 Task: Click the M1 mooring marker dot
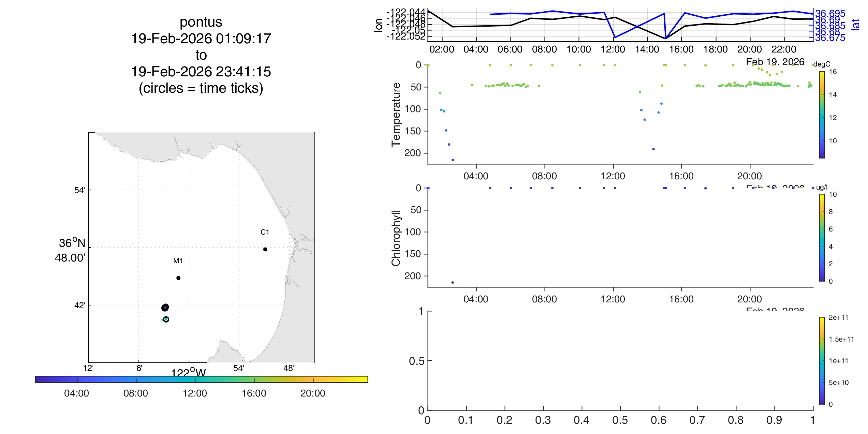(178, 278)
